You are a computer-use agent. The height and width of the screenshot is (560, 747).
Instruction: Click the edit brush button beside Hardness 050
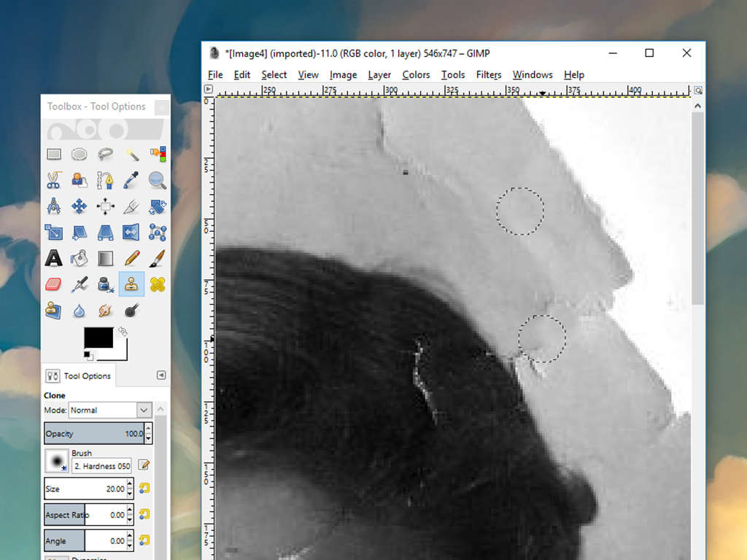click(144, 465)
